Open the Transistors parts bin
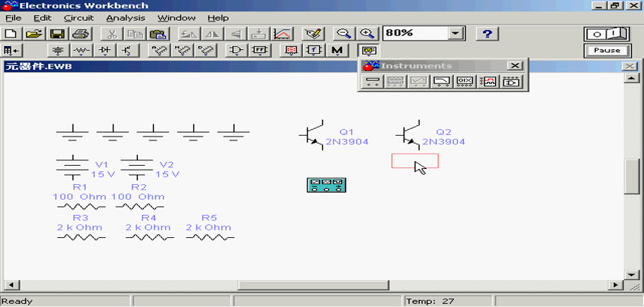 [x=127, y=51]
